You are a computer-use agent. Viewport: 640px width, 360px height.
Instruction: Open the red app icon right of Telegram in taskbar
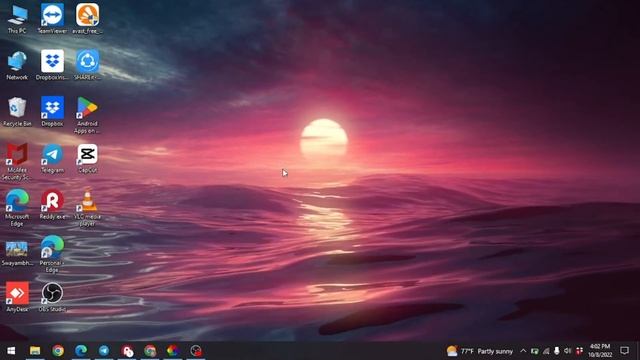127,351
